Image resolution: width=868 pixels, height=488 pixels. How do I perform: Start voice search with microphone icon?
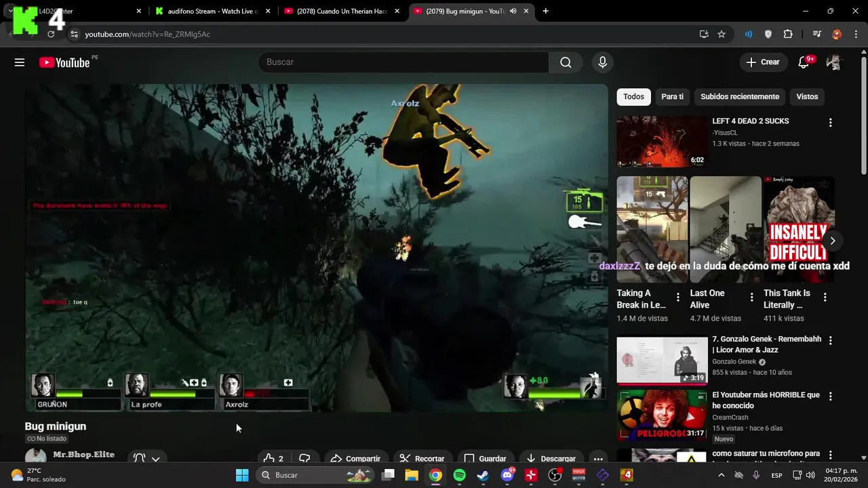[x=602, y=62]
